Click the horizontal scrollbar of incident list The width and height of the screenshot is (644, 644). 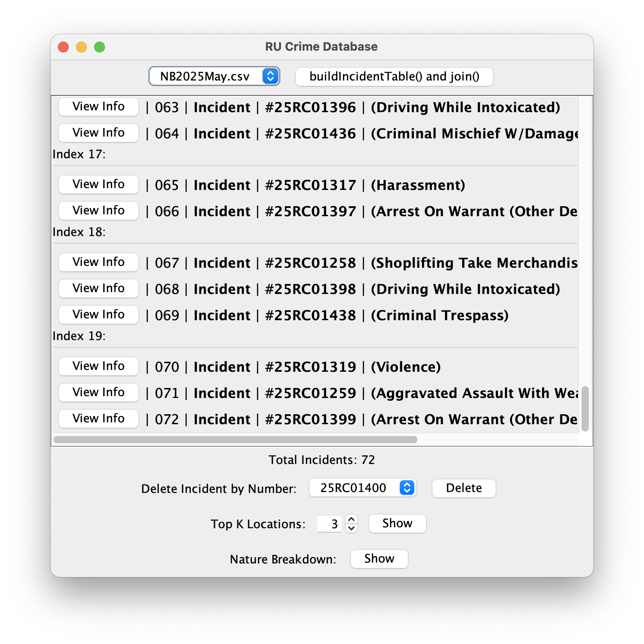click(x=235, y=440)
